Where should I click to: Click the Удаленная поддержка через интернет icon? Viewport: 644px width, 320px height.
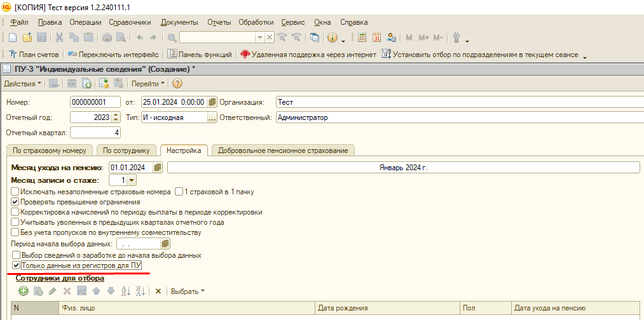(x=245, y=55)
